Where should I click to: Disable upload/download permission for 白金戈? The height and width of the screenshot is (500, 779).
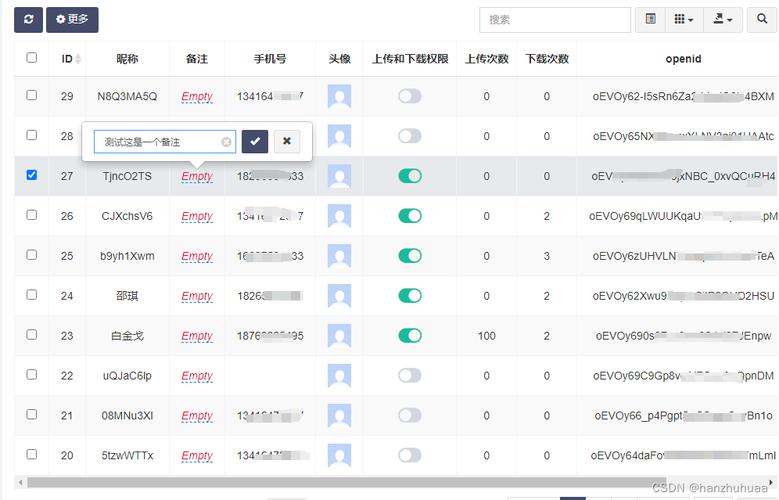[410, 335]
